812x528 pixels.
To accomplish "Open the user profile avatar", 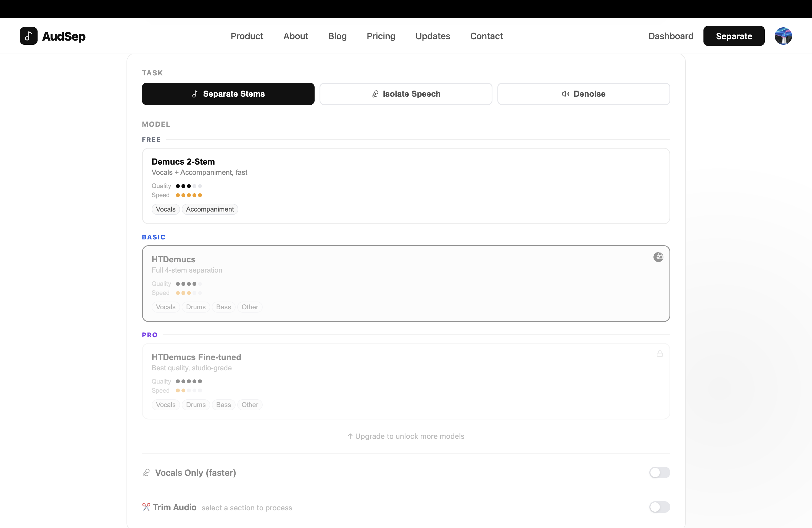I will pos(783,36).
